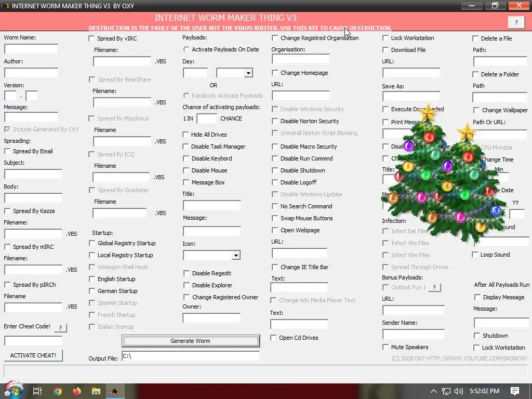Image resolution: width=532 pixels, height=399 pixels.
Task: Click the Worm Name input field
Action: [31, 49]
